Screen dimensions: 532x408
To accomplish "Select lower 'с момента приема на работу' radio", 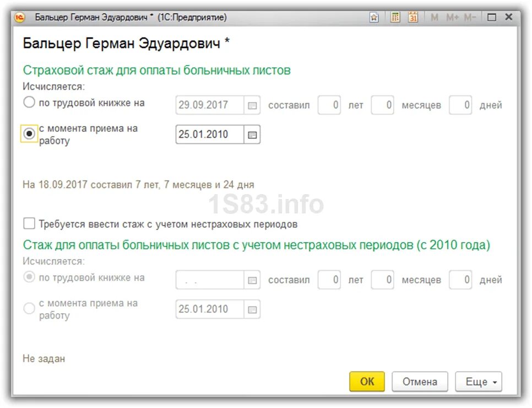I will [29, 308].
